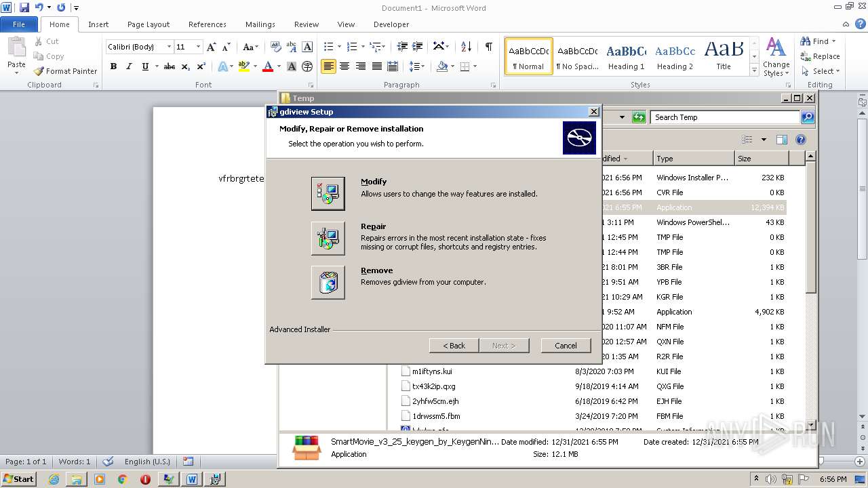Open the font size dropdown
This screenshot has height=488, width=868.
click(x=198, y=47)
